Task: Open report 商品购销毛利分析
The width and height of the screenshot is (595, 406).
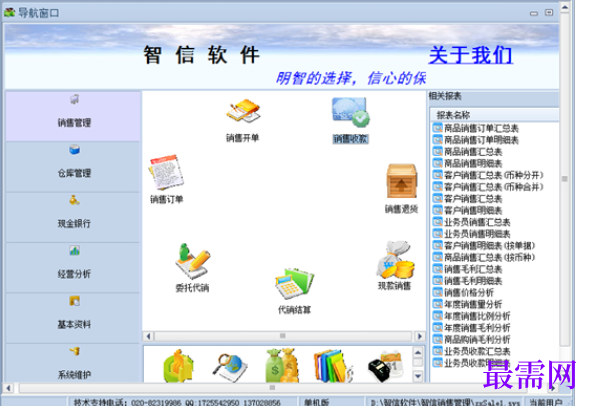Action: point(477,340)
